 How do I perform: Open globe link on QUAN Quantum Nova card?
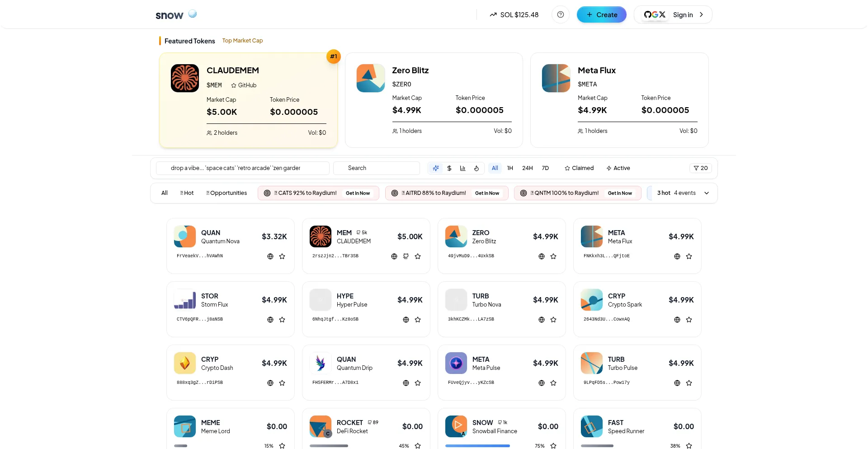270,256
